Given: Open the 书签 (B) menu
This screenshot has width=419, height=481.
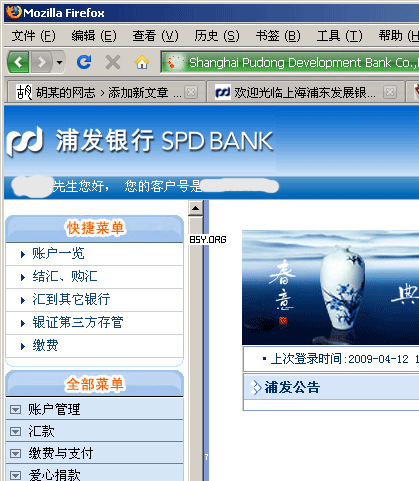Looking at the screenshot, I should (278, 36).
